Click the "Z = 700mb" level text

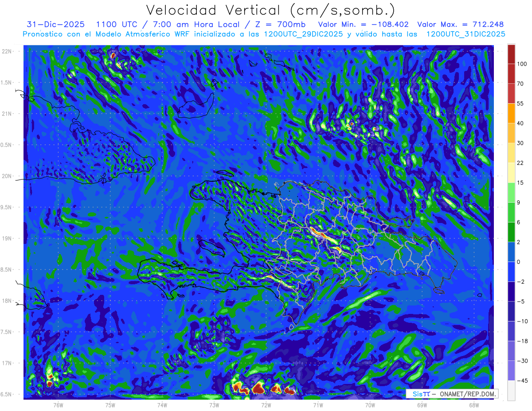click(279, 24)
